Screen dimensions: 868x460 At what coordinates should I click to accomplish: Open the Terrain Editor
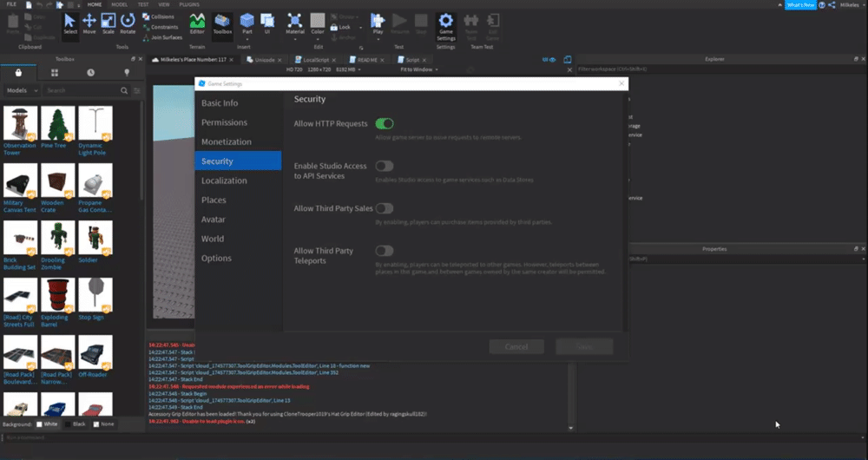197,24
